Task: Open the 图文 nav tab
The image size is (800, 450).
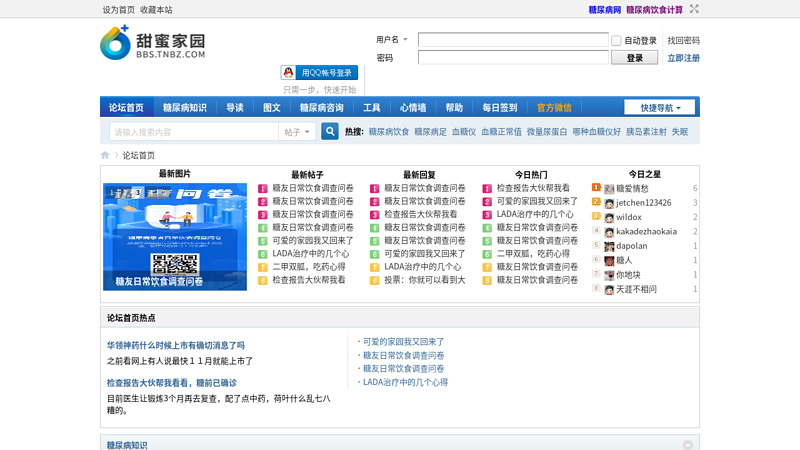Action: click(x=271, y=108)
